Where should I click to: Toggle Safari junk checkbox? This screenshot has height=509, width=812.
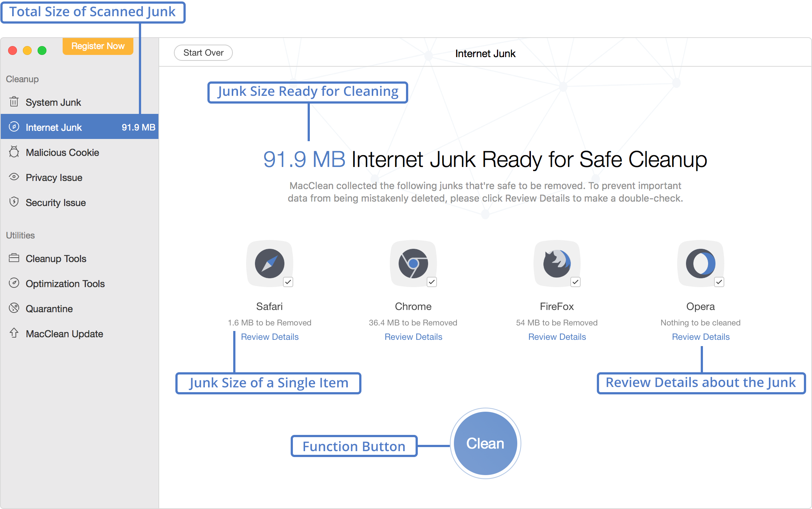pos(288,282)
